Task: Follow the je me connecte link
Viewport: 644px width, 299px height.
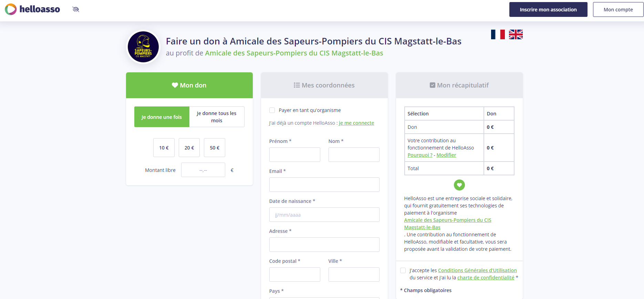Action: click(356, 123)
